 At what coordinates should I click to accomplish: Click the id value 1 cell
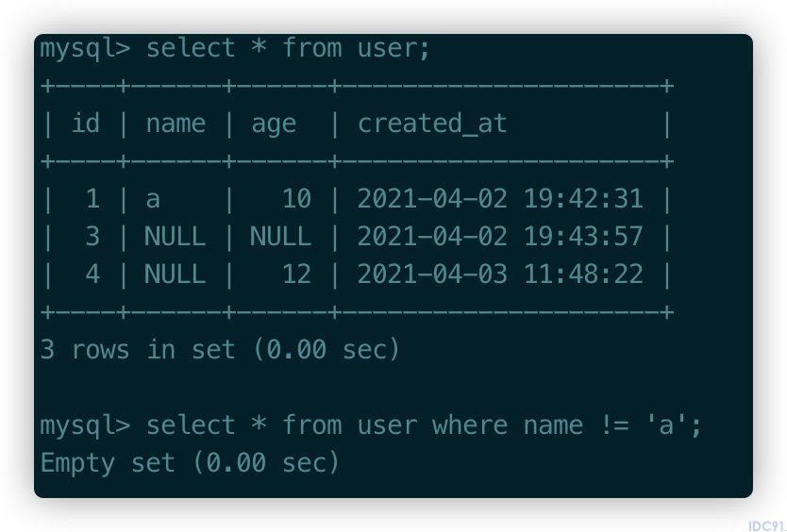(92, 199)
